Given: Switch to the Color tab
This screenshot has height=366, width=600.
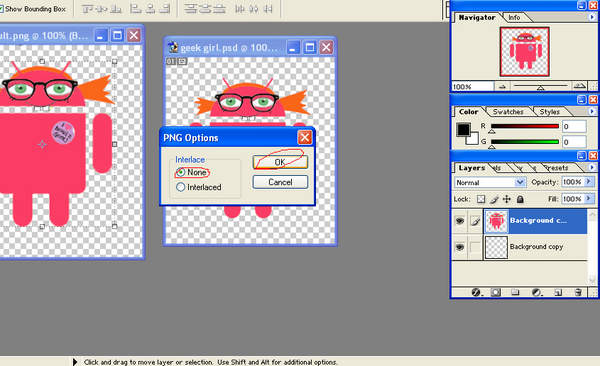Looking at the screenshot, I should [468, 111].
